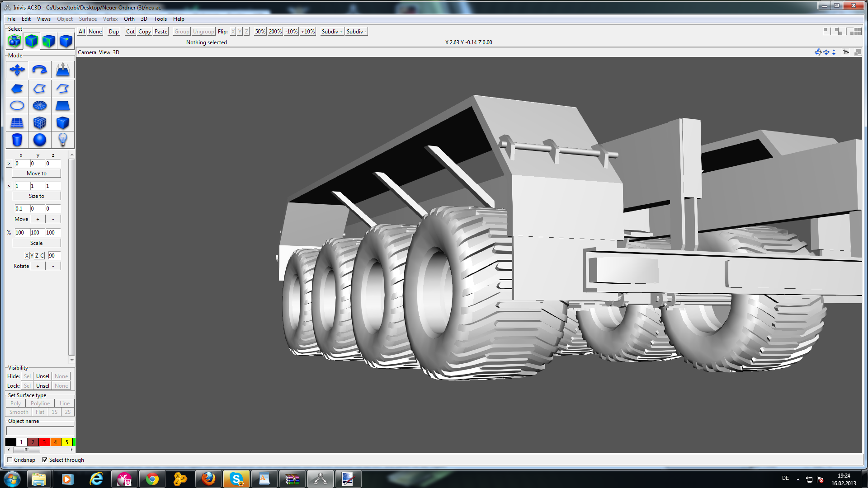Viewport: 868px width, 488px height.
Task: Enable the Gridsnap checkbox
Action: [x=9, y=460]
